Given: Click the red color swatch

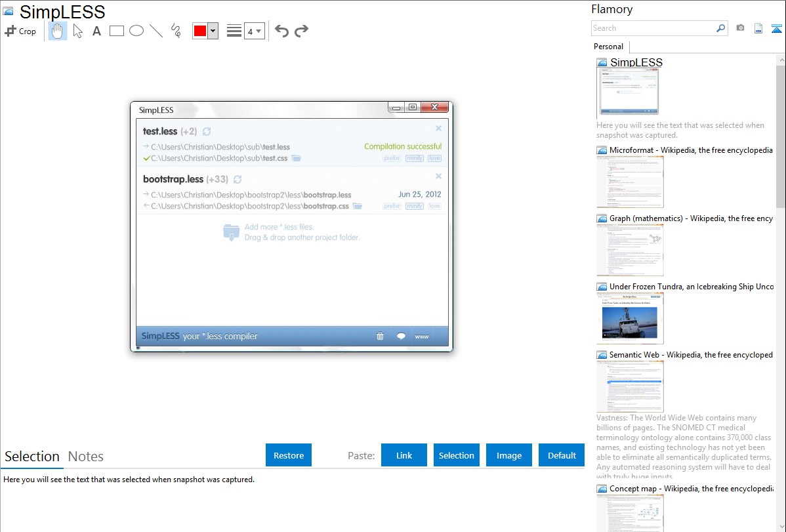Looking at the screenshot, I should click(x=200, y=31).
